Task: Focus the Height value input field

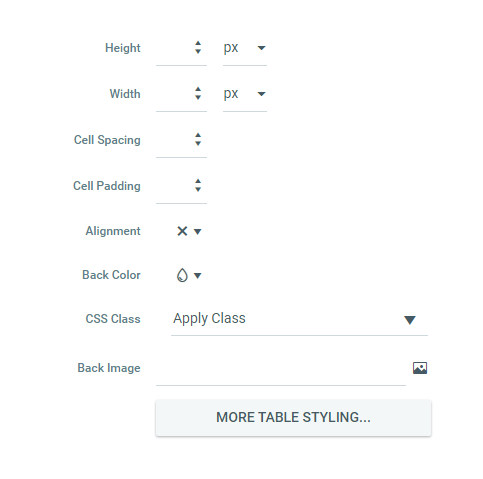Action: pyautogui.click(x=175, y=48)
